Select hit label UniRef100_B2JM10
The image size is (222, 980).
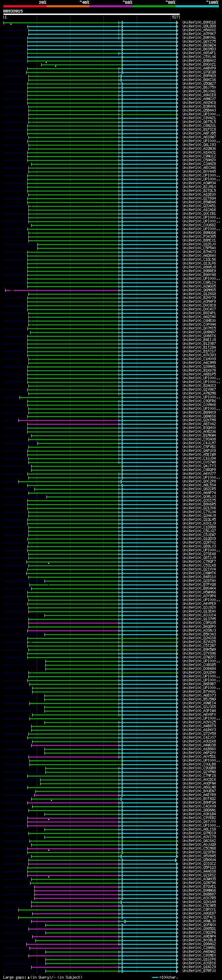click(199, 187)
